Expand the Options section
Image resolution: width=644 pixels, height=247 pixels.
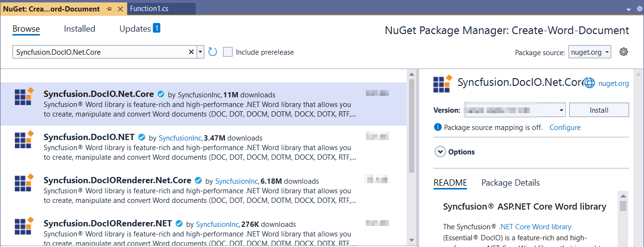click(x=440, y=152)
